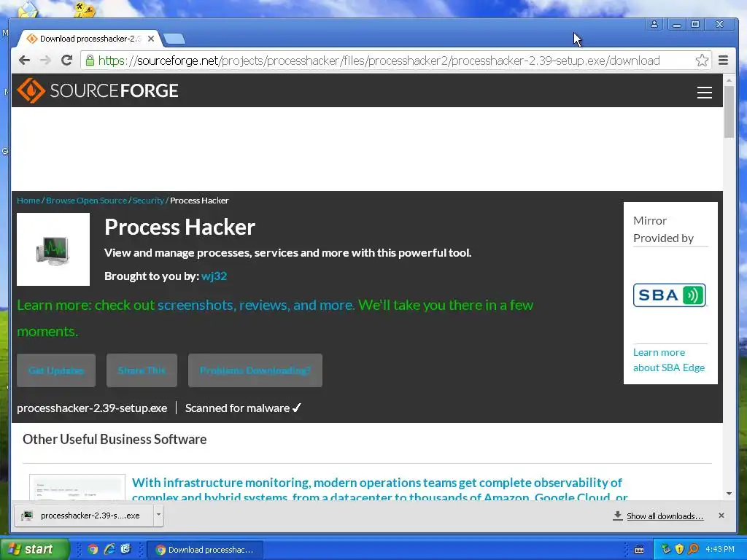This screenshot has height=560, width=747.
Task: Click Show all downloads link
Action: (665, 516)
